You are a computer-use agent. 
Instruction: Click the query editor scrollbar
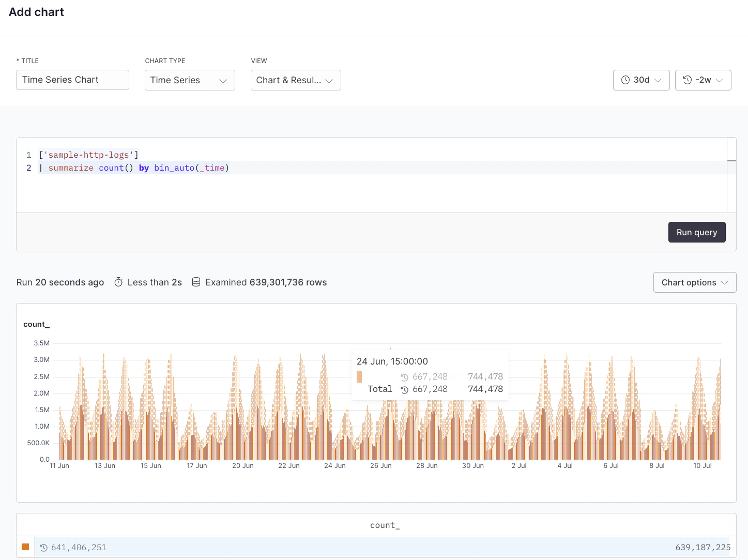732,161
